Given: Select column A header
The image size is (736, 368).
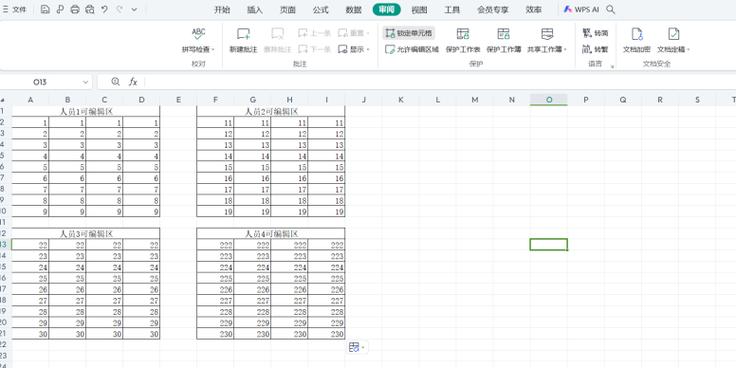Looking at the screenshot, I should (x=31, y=100).
